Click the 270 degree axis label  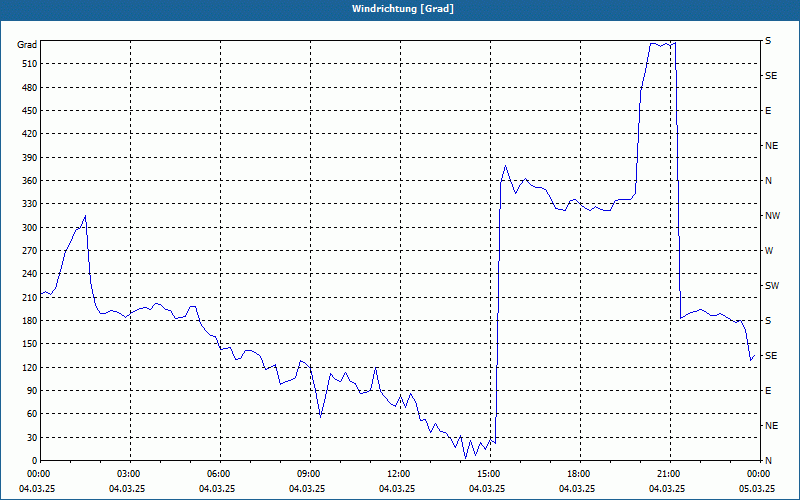(30, 251)
